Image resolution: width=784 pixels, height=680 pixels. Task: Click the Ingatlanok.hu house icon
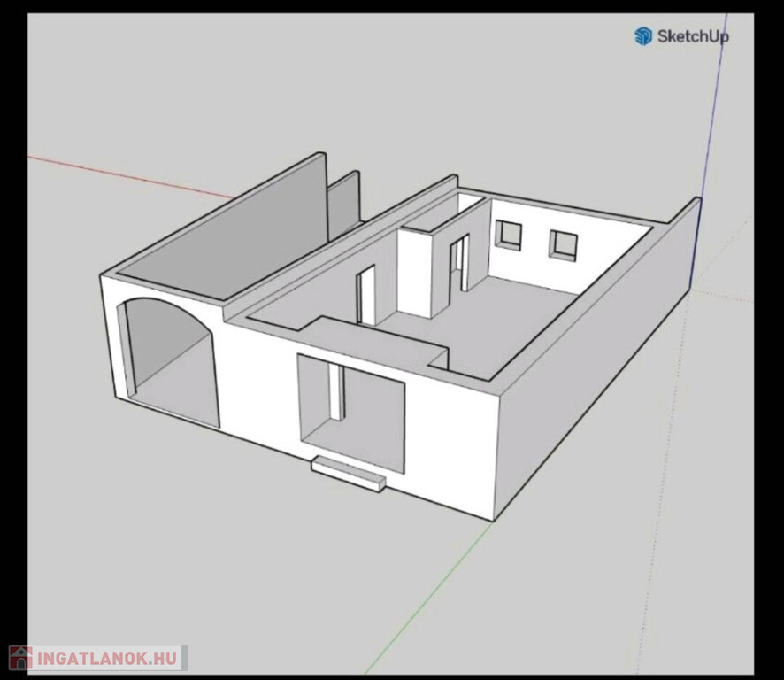point(19,658)
